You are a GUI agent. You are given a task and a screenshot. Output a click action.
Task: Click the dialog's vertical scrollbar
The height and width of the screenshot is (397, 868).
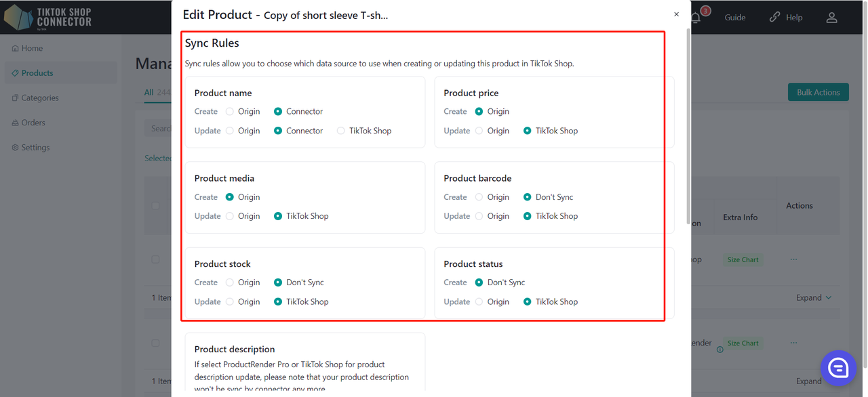(688, 102)
